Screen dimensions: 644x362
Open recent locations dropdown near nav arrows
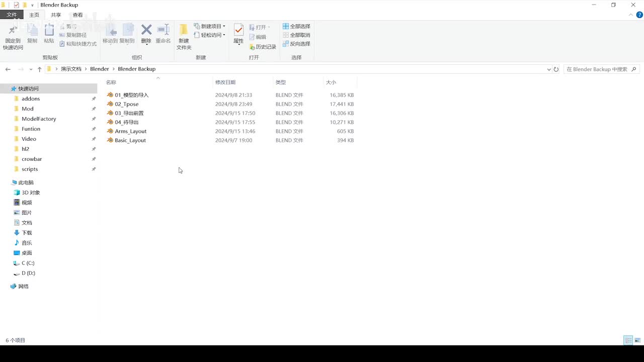[x=31, y=69]
